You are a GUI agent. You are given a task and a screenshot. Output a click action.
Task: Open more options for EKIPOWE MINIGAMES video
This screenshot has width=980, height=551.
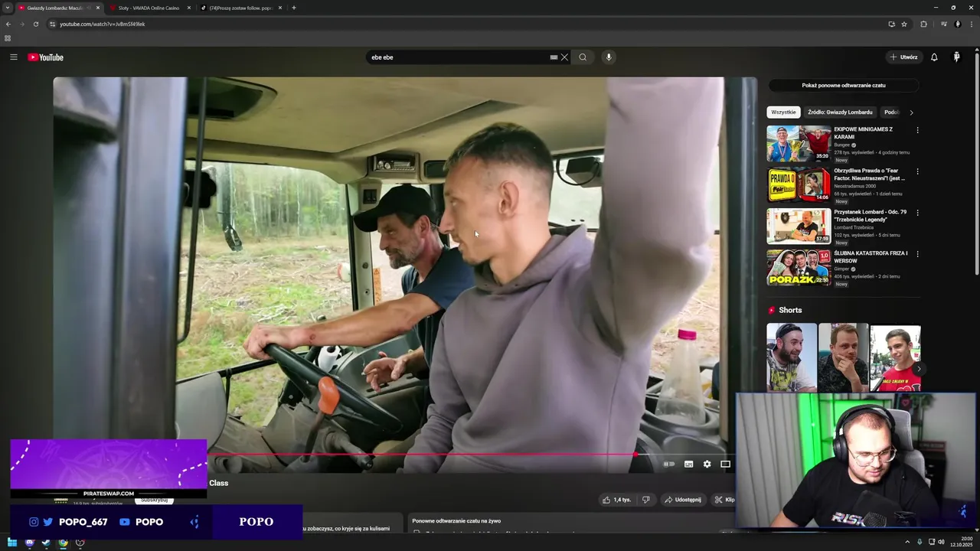pos(917,130)
